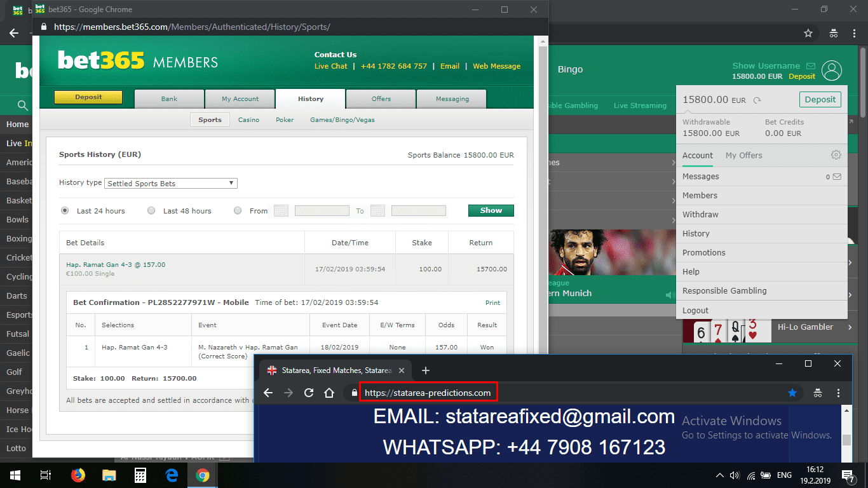Click the bet365 account avatar icon
The height and width of the screenshot is (488, 868).
click(831, 71)
